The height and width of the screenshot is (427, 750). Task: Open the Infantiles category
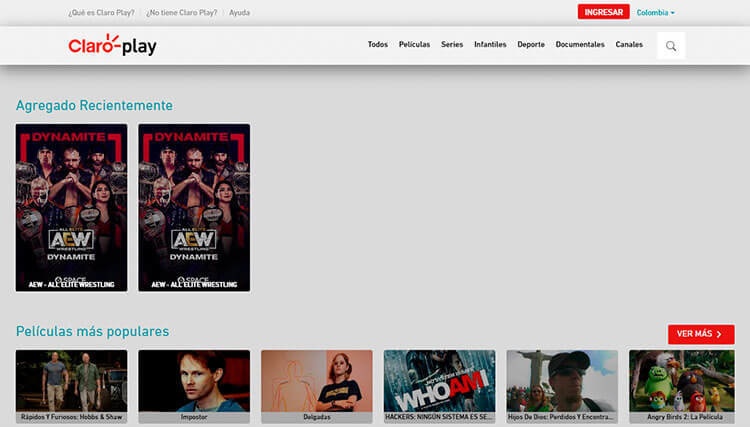[x=490, y=44]
